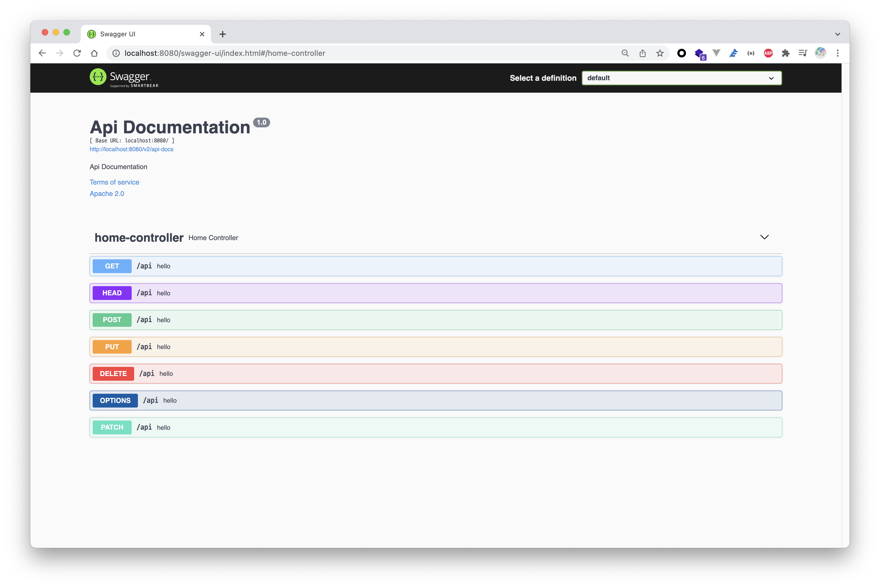Viewport: 880px width, 588px height.
Task: Open Chrome three-dot menu
Action: tap(837, 53)
